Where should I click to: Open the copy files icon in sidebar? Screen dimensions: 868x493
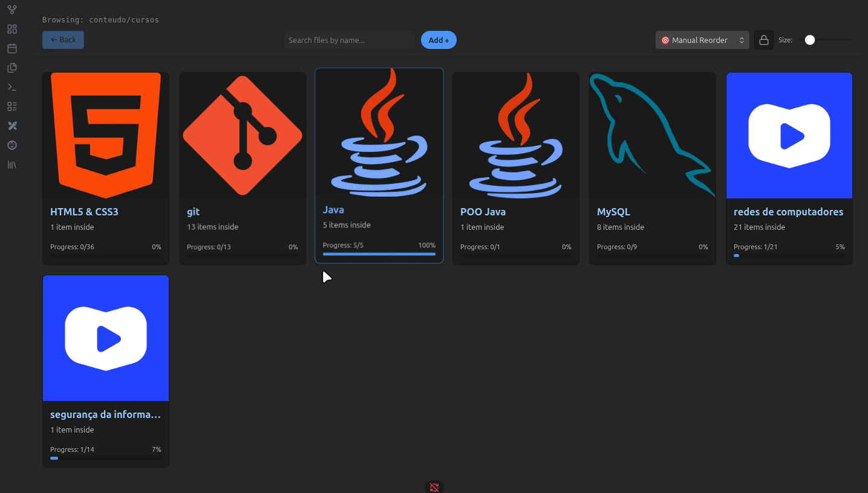(x=12, y=68)
